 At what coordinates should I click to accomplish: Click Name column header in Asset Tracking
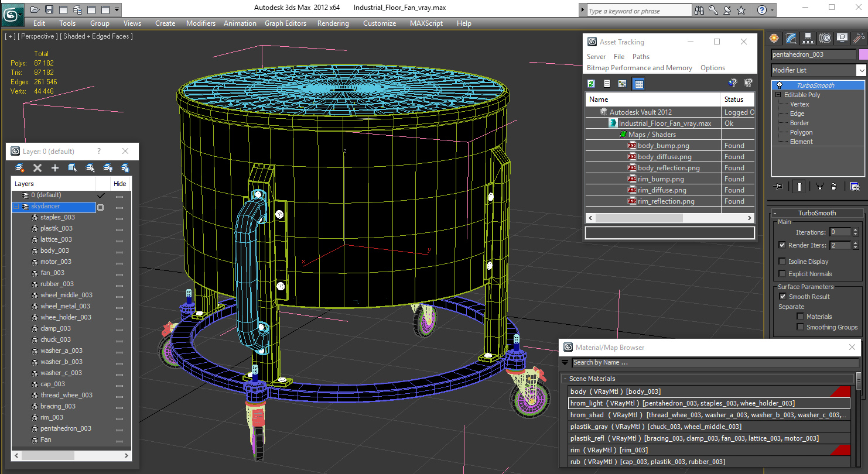coord(652,99)
